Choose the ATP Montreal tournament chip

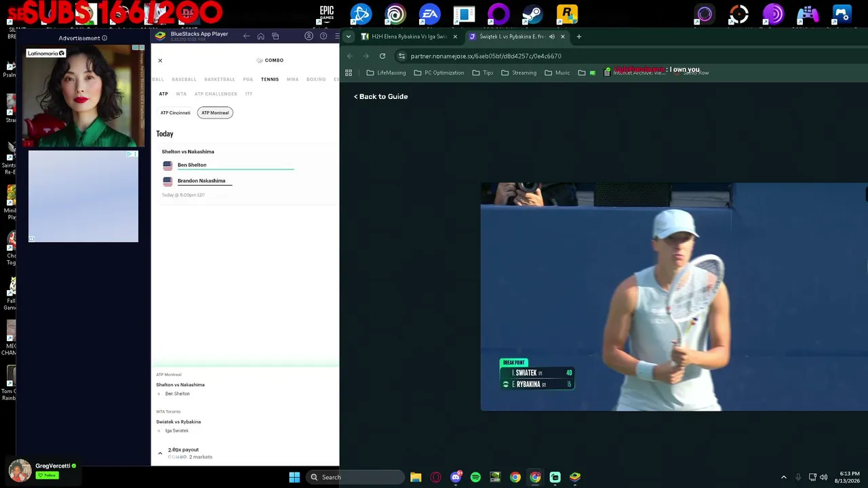215,113
